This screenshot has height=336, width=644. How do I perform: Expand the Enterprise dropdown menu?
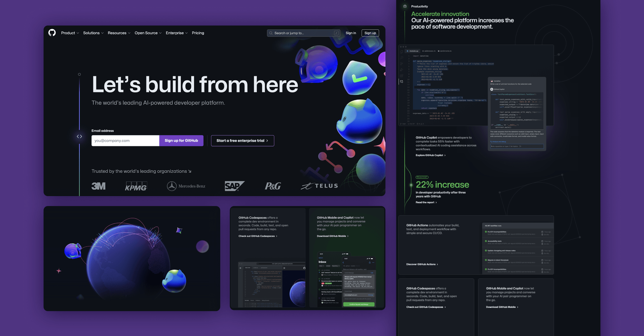[176, 33]
